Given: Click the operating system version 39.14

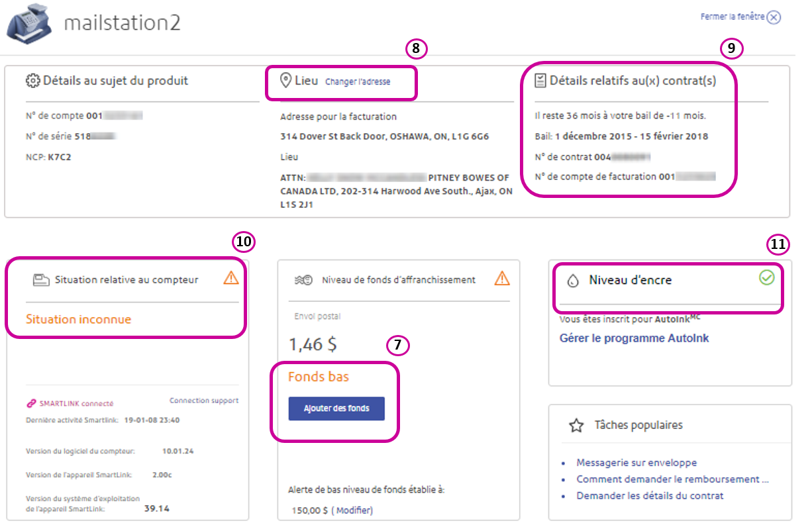Looking at the screenshot, I should [x=157, y=508].
